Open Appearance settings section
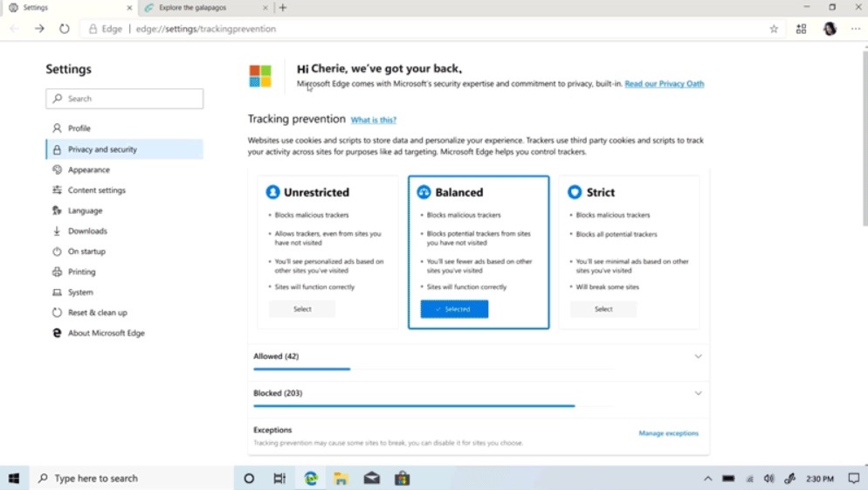Image resolution: width=868 pixels, height=490 pixels. click(x=125, y=170)
